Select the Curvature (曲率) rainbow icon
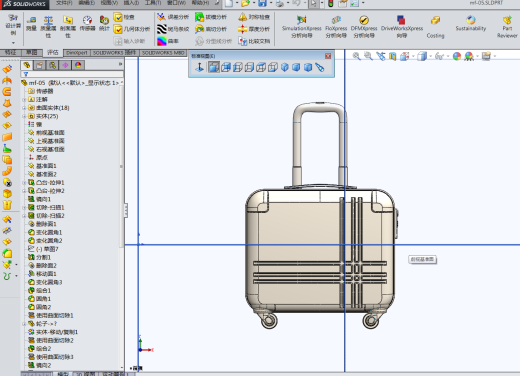 pos(162,41)
